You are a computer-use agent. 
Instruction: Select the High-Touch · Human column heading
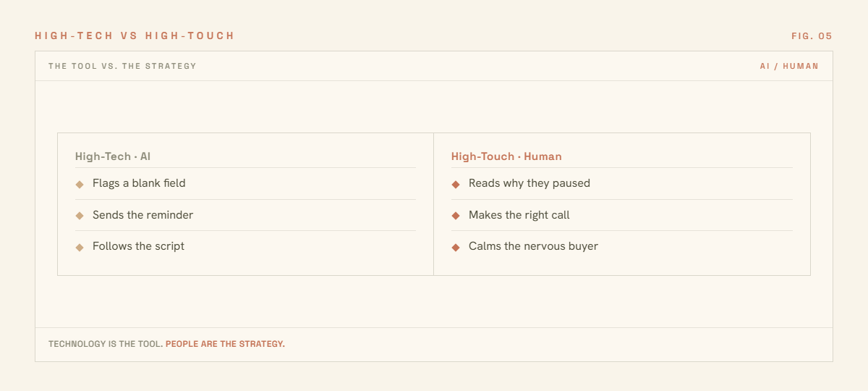[x=506, y=156]
